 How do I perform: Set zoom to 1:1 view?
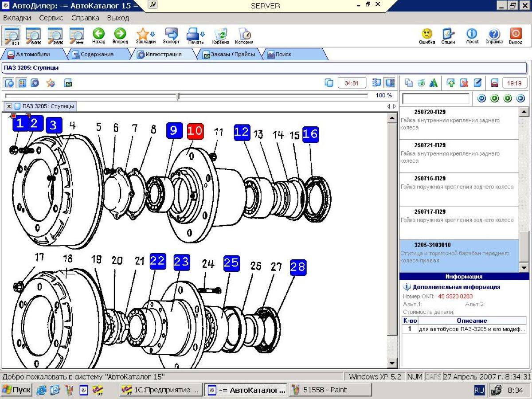(x=12, y=36)
